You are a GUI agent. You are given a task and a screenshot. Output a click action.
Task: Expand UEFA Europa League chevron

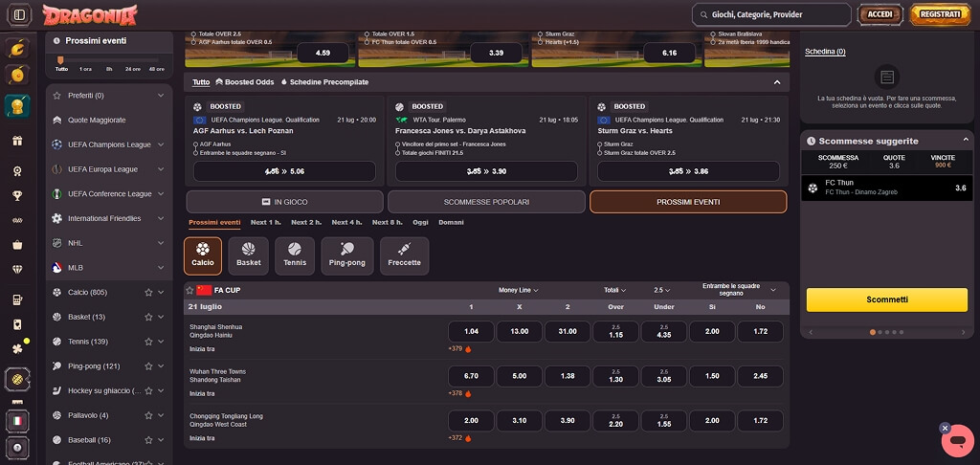point(161,168)
